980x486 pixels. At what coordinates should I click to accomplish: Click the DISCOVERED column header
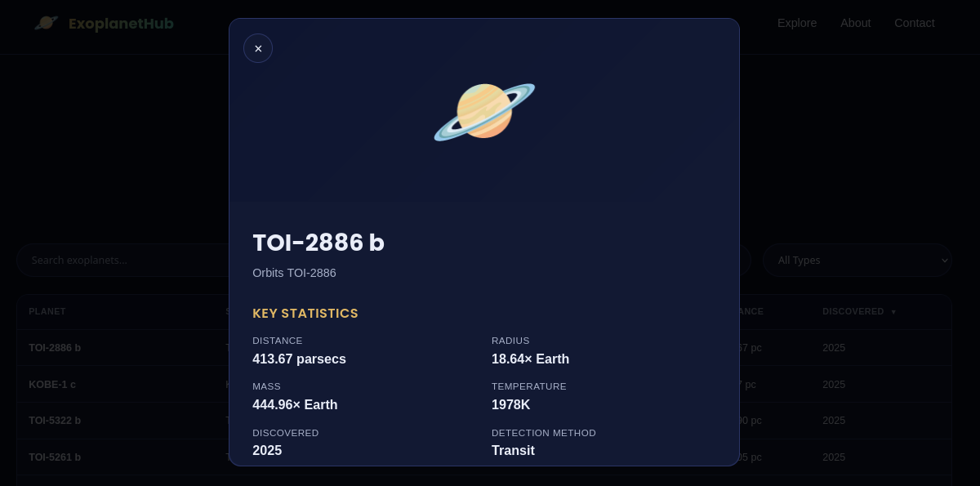[853, 312]
